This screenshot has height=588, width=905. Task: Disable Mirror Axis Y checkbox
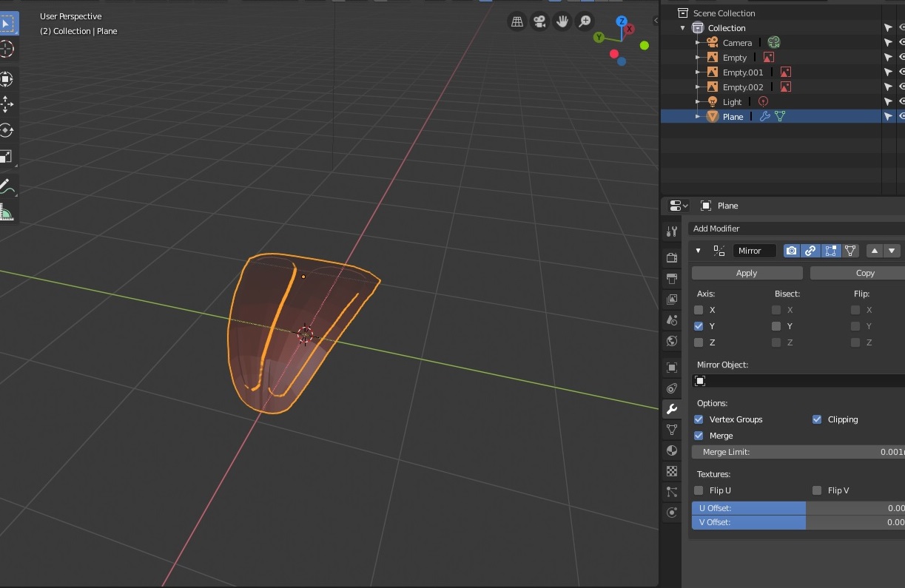pyautogui.click(x=699, y=326)
